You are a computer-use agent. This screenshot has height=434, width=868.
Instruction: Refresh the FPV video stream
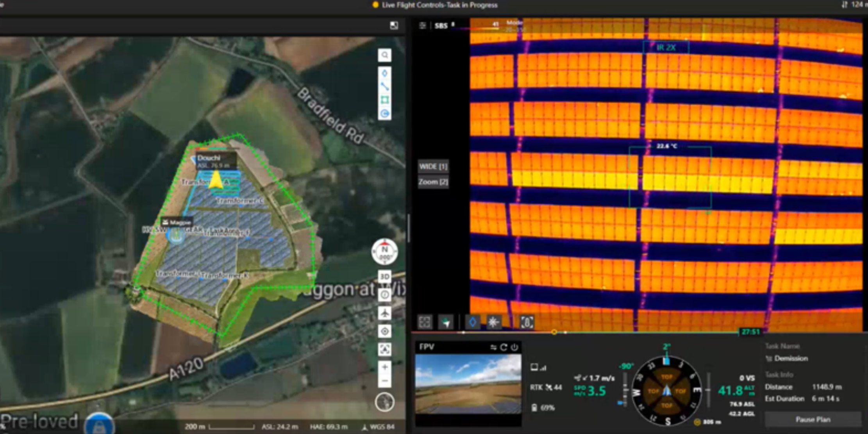(x=504, y=347)
